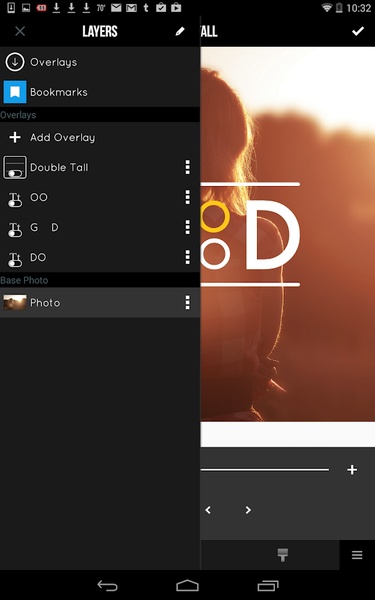Open options menu for DO layer
This screenshot has height=600, width=375.
click(x=188, y=257)
